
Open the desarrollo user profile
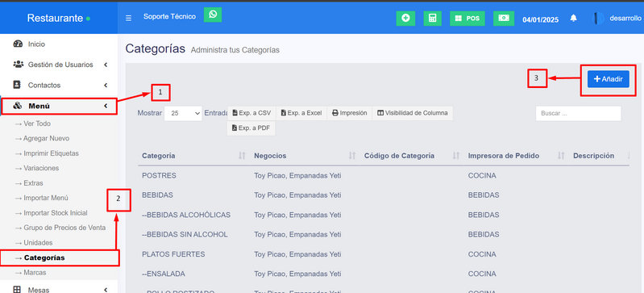click(617, 18)
